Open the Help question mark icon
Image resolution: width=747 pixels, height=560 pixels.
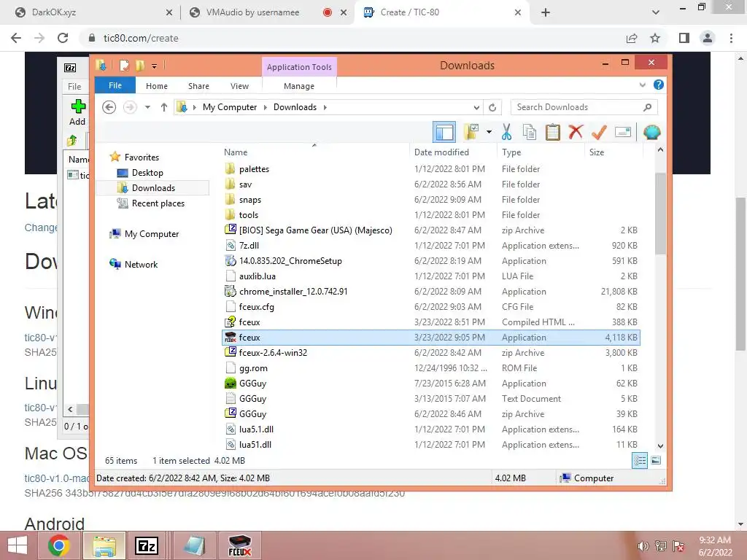point(659,85)
